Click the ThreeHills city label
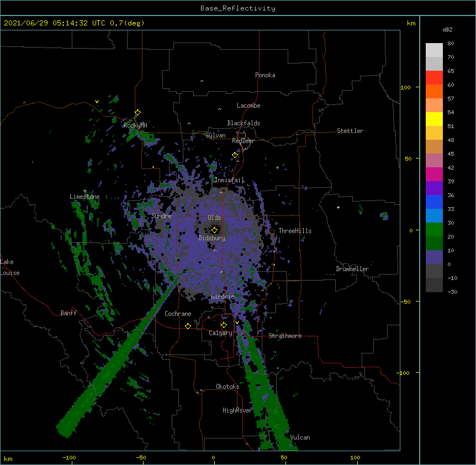 295,231
